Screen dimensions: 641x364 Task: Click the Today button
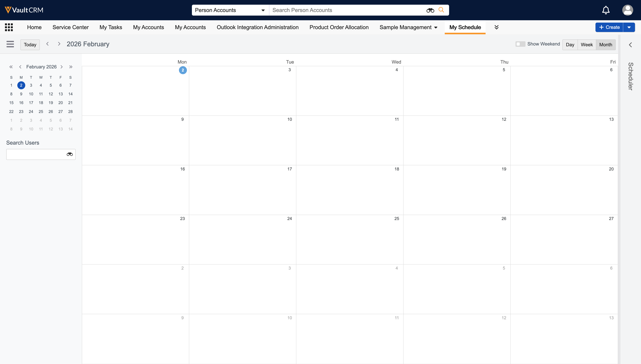(x=30, y=45)
